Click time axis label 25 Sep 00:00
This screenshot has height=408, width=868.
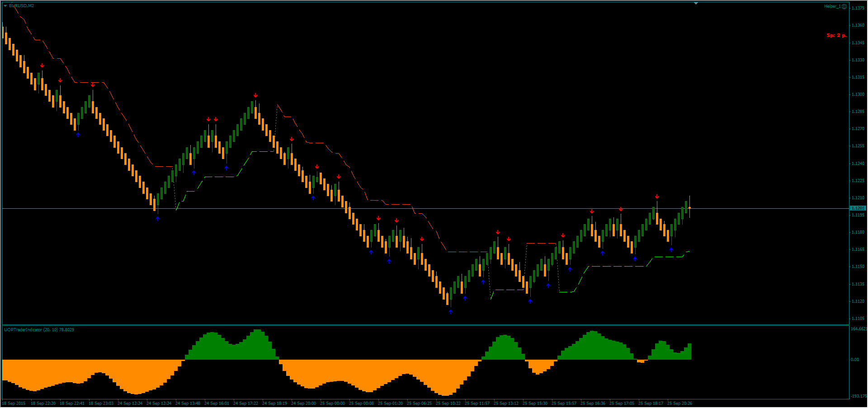(x=332, y=403)
